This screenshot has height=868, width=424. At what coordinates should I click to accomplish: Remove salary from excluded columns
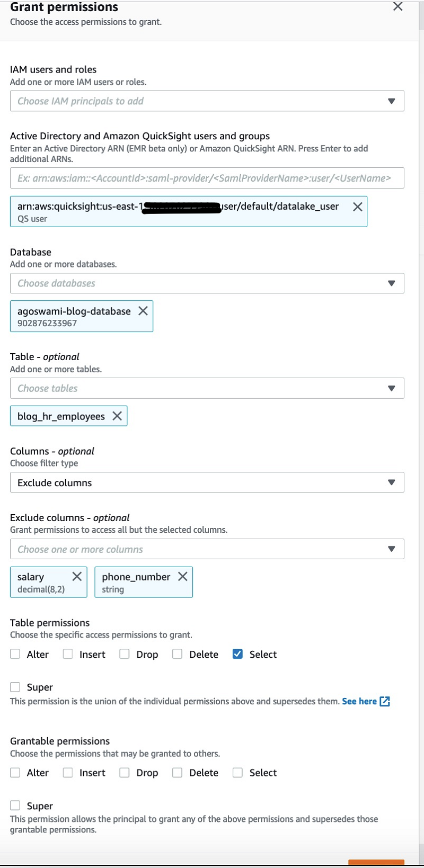[x=77, y=576]
